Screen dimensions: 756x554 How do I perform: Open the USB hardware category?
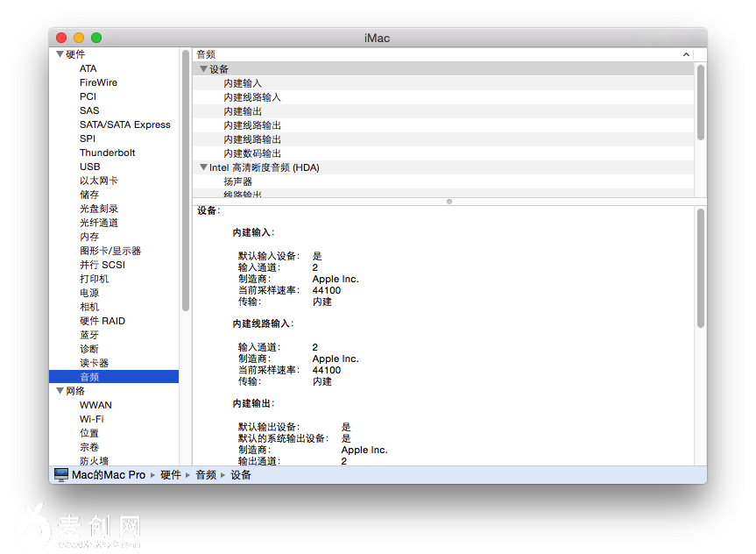tap(89, 167)
